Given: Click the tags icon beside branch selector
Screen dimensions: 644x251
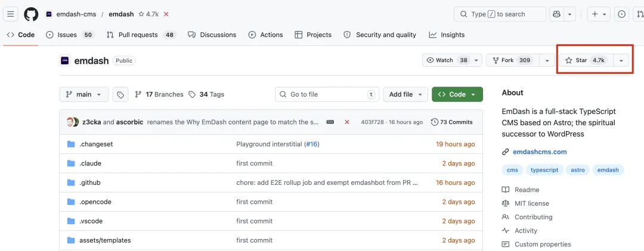Looking at the screenshot, I should [x=120, y=94].
